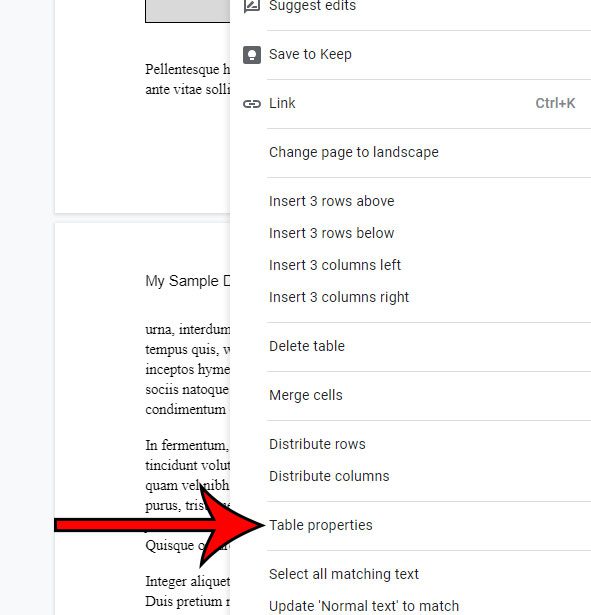Viewport: 591px width, 615px height.
Task: Click the Save to Keep lightbulb icon
Action: pos(252,55)
